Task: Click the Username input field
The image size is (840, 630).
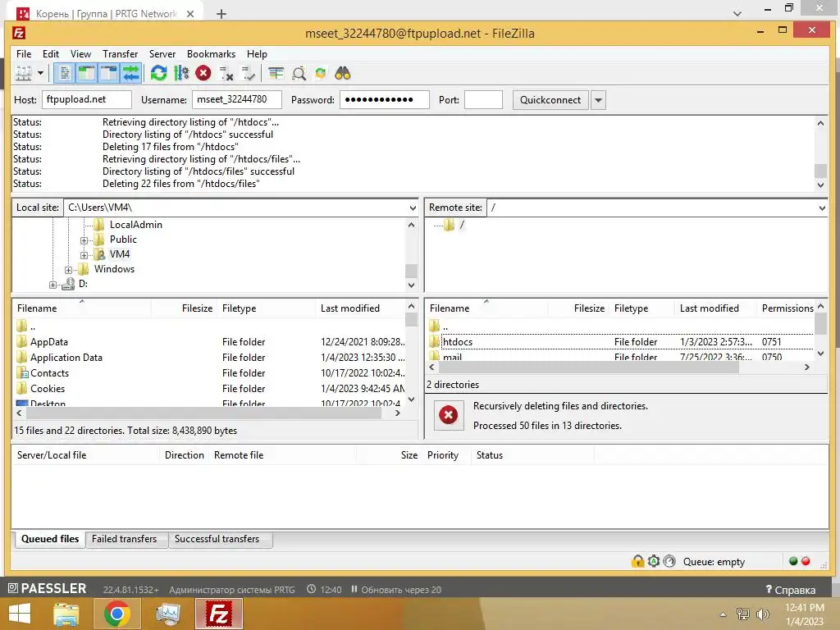Action: pyautogui.click(x=237, y=99)
